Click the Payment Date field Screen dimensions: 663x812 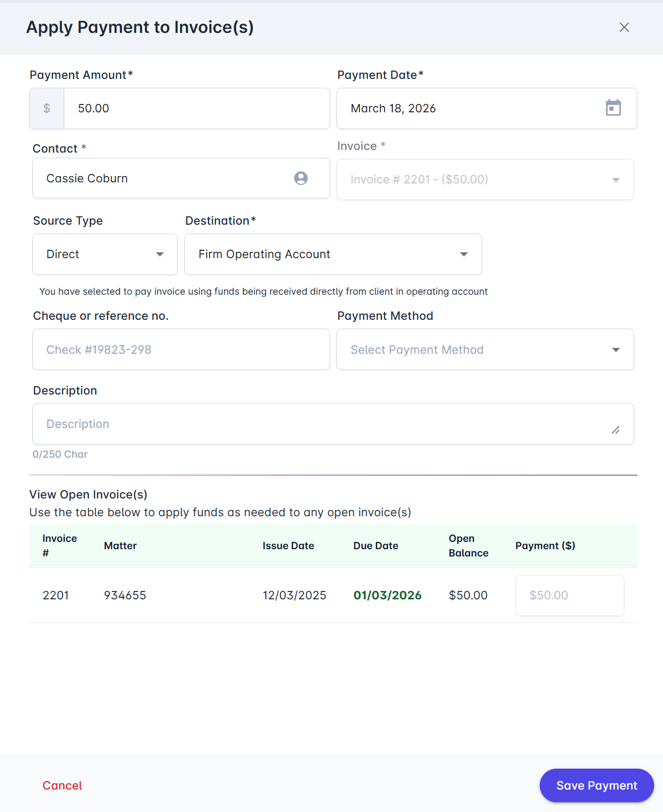(487, 108)
